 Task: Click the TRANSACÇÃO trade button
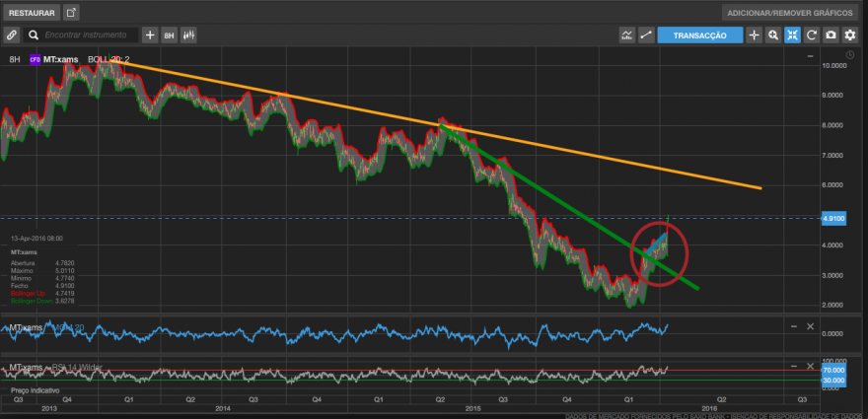(x=699, y=35)
